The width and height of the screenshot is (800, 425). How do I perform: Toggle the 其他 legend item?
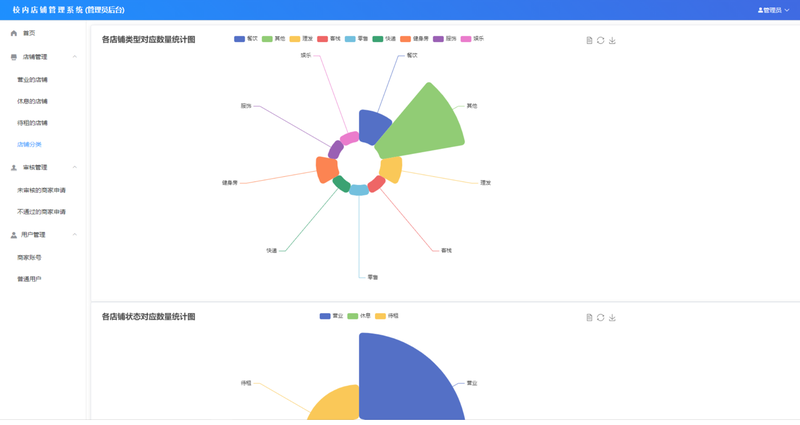click(273, 39)
